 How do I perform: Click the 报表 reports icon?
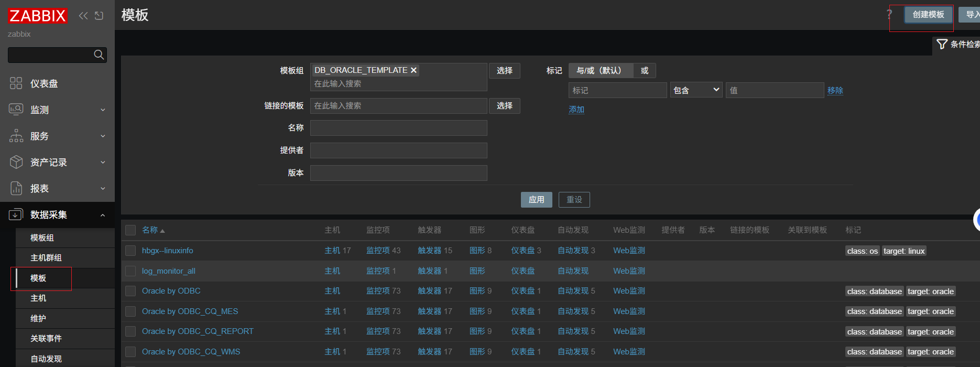[16, 188]
